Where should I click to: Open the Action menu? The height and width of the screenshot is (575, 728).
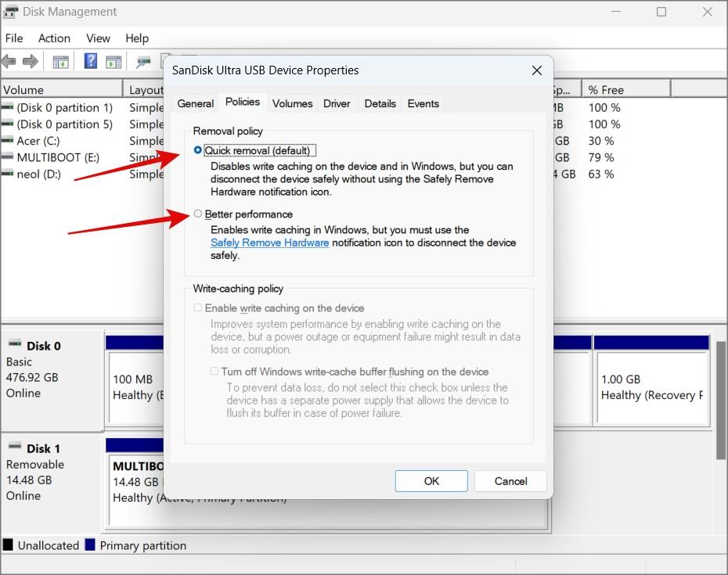pyautogui.click(x=54, y=38)
